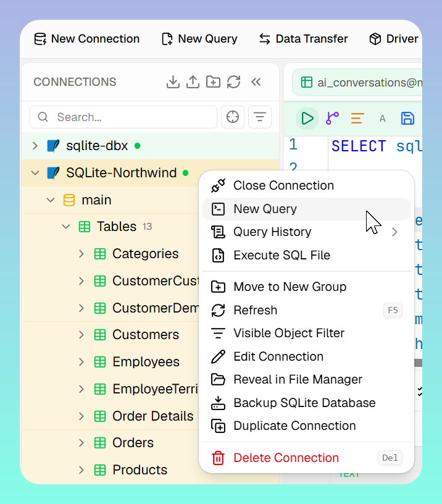The image size is (442, 504).
Task: Run the query with the play button
Action: 307,119
